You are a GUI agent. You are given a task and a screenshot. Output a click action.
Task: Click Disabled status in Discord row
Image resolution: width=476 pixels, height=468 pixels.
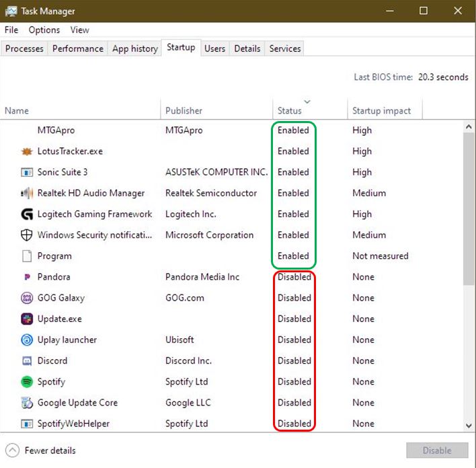pyautogui.click(x=294, y=361)
